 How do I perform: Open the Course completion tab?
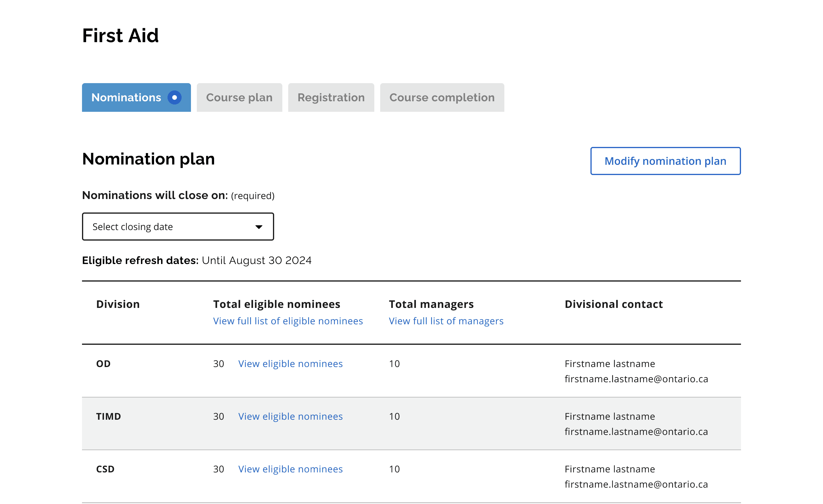pos(442,97)
